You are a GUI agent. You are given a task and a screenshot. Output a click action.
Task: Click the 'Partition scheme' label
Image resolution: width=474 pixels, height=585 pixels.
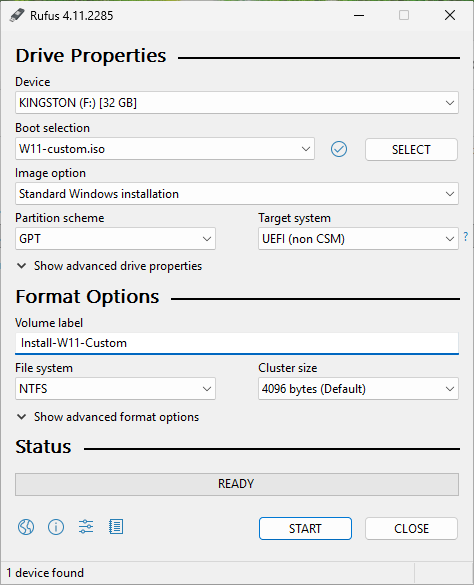click(60, 218)
